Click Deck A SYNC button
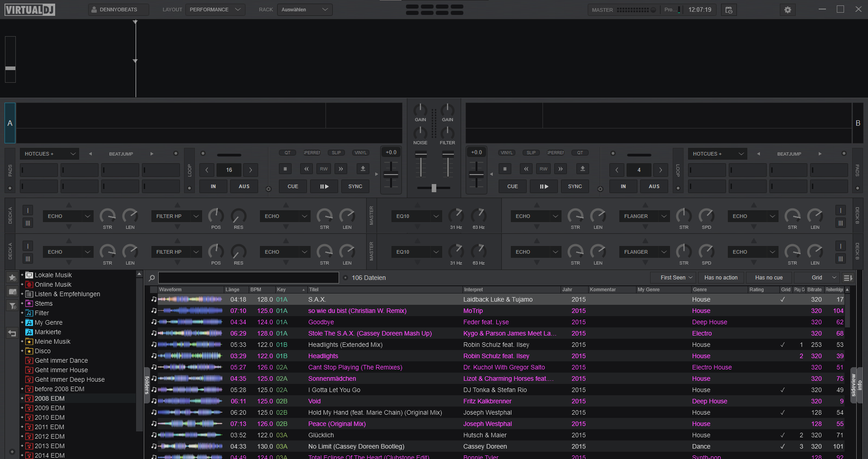This screenshot has height=459, width=868. coord(355,186)
